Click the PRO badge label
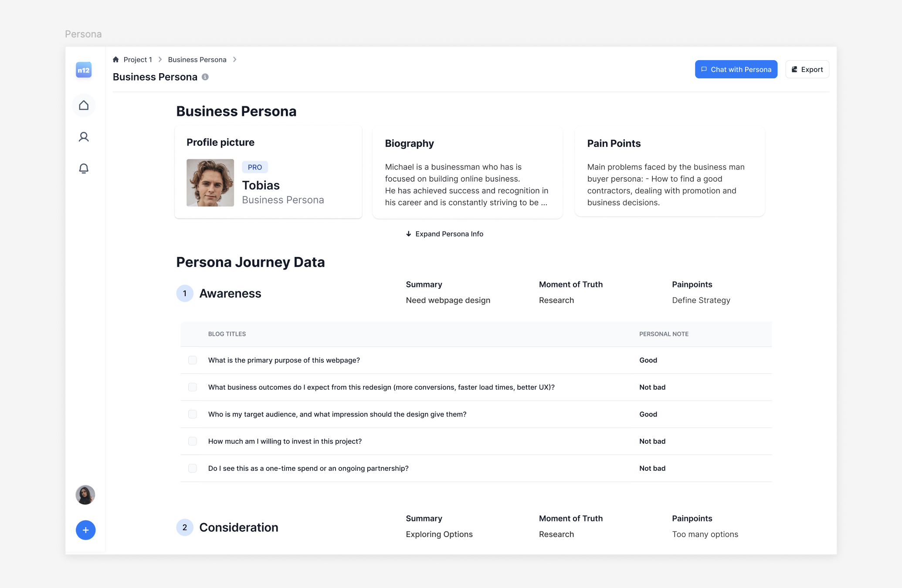 click(x=255, y=167)
